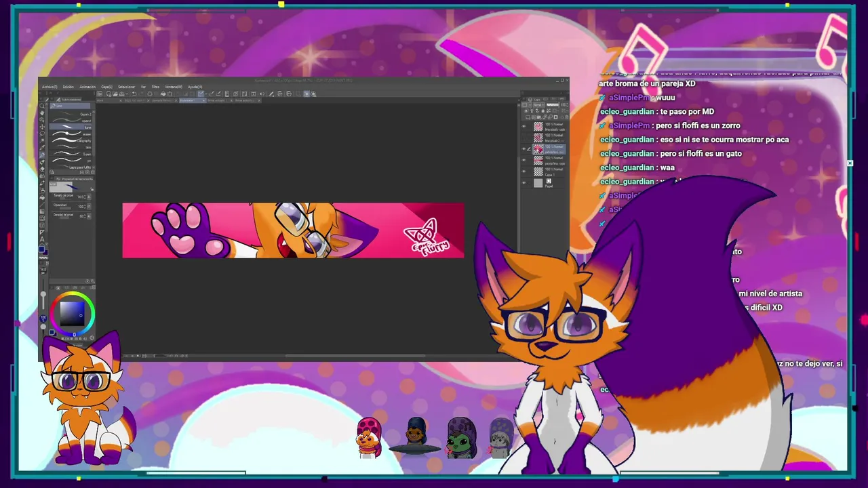
Task: Open the 'Edición' menu
Action: [x=68, y=87]
